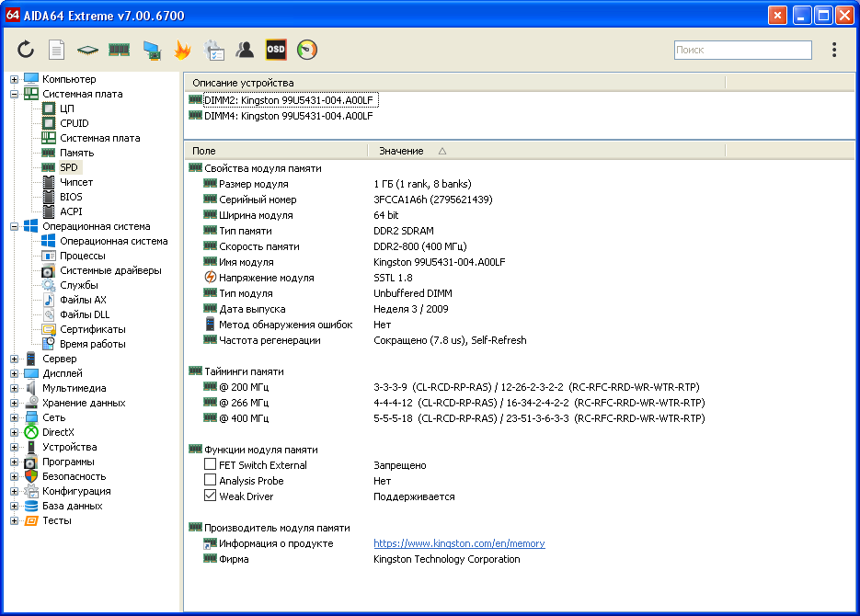Open the Report document icon
860x616 pixels.
(56, 50)
